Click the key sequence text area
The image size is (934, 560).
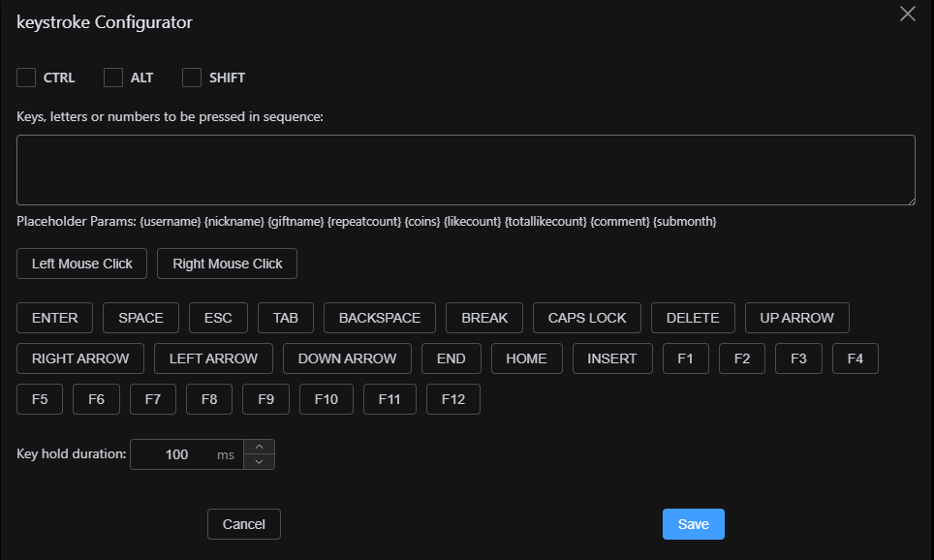pyautogui.click(x=465, y=170)
